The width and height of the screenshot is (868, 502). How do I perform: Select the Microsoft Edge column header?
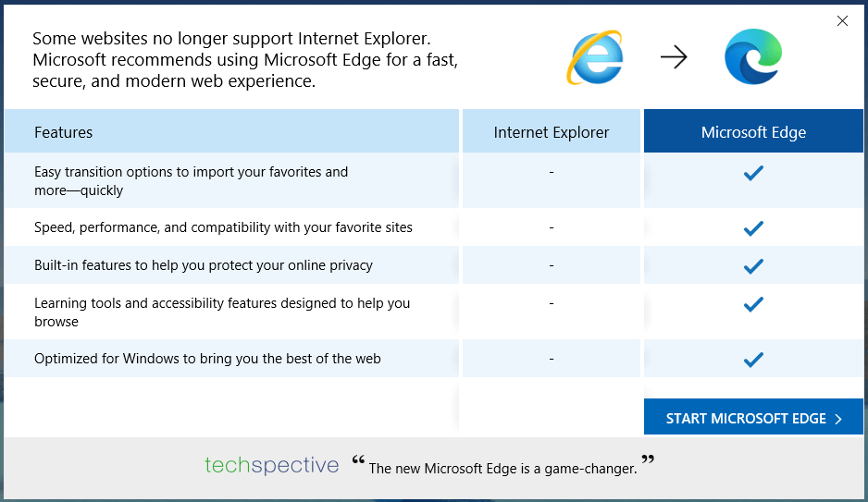[753, 131]
